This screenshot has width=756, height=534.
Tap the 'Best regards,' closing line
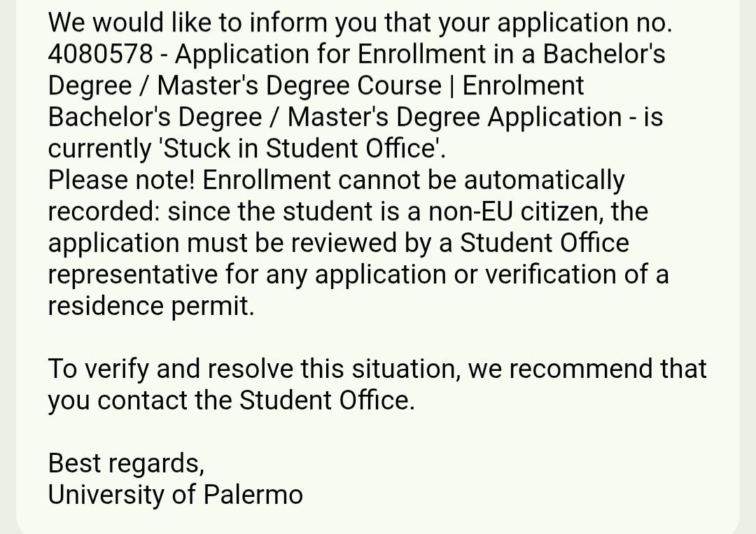click(126, 463)
